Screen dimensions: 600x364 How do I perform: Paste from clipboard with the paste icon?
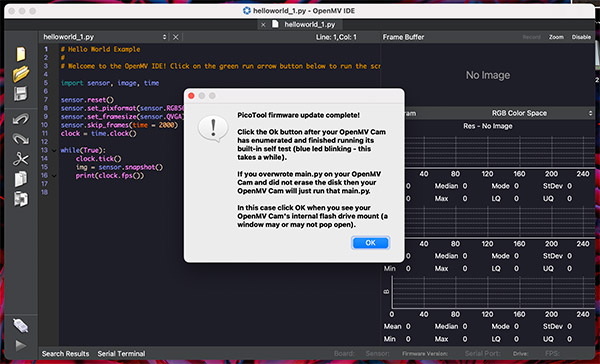click(21, 199)
